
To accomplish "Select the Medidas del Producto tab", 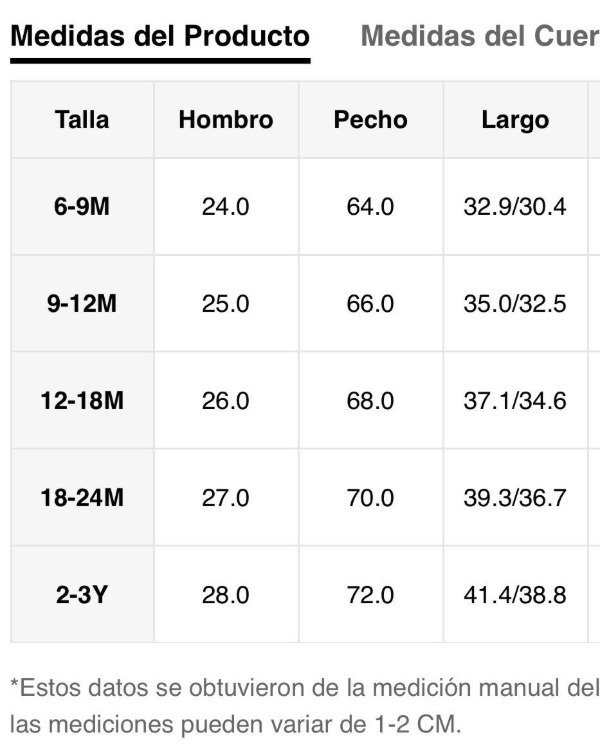I will [x=160, y=36].
